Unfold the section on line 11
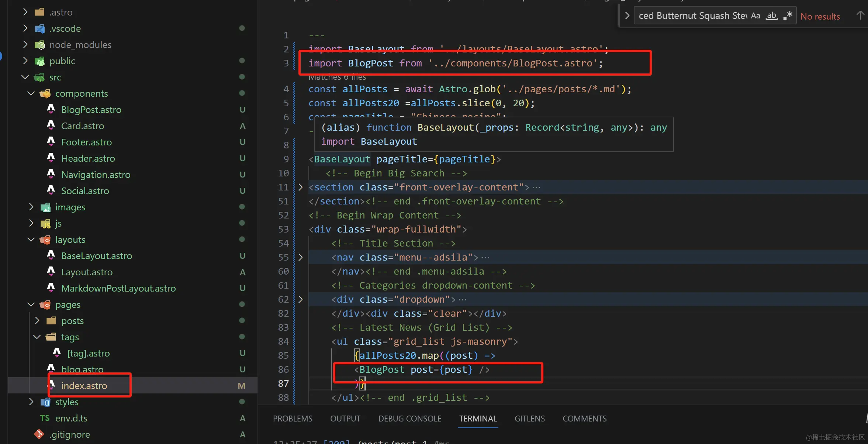868x444 pixels. pos(301,187)
